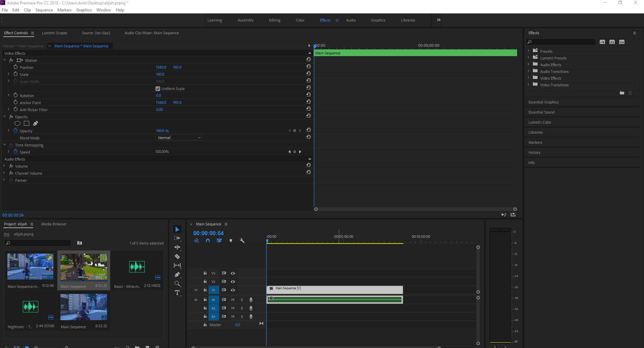Image resolution: width=644 pixels, height=348 pixels.
Task: Create ellipse mask under Opacity
Action: (x=17, y=124)
